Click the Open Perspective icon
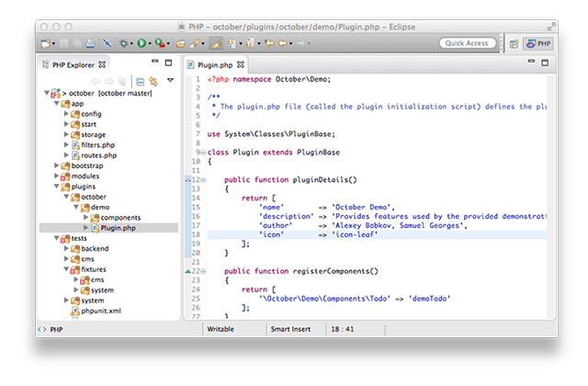Image resolution: width=588 pixels, height=386 pixels. coord(514,44)
